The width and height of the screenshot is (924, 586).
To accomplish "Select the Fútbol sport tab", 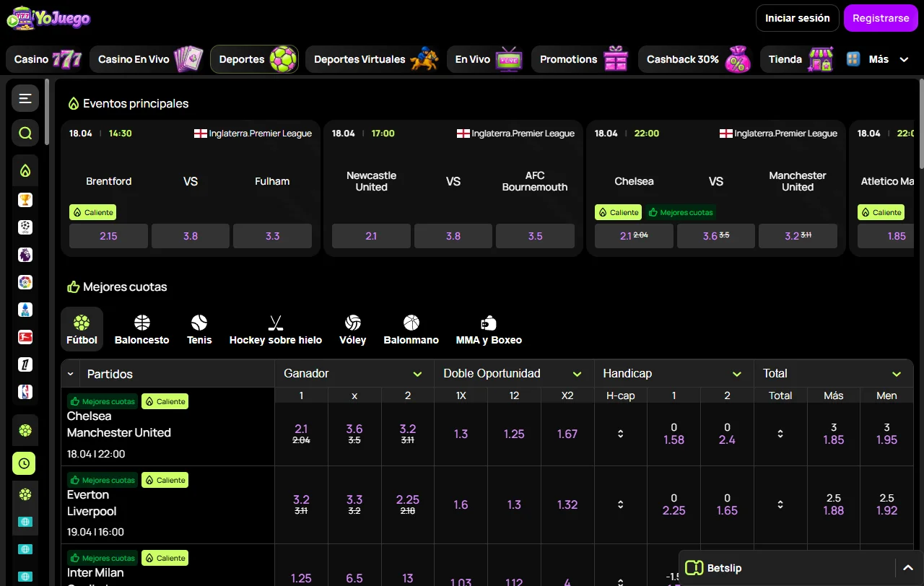I will tap(82, 329).
